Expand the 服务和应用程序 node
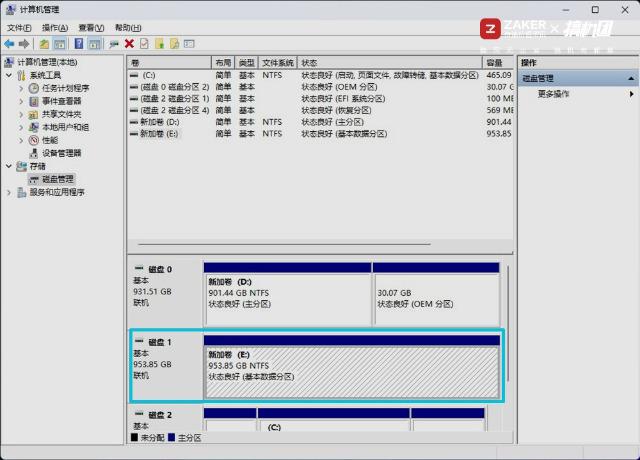640x460 pixels. [x=9, y=192]
